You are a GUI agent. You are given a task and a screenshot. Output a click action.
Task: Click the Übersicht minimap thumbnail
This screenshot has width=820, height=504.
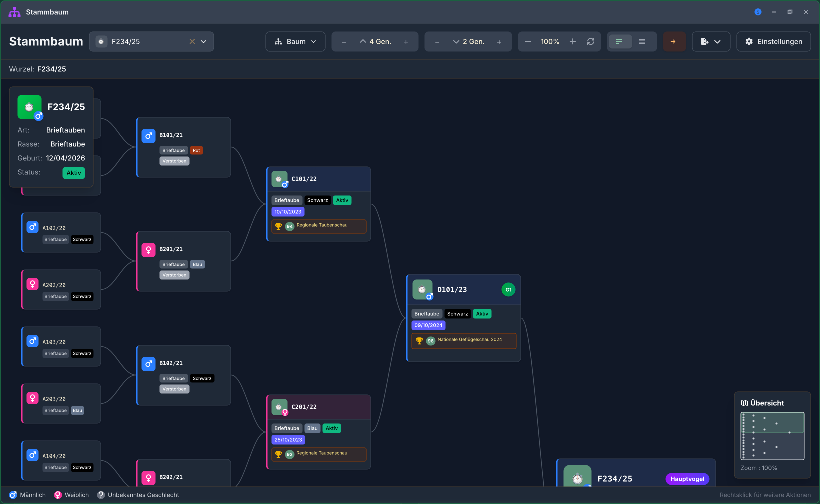[x=772, y=436]
